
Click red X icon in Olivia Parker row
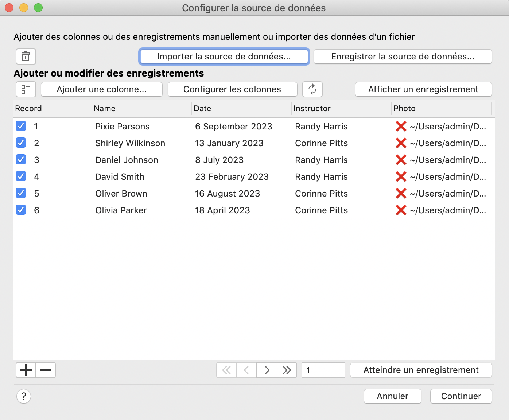[401, 210]
